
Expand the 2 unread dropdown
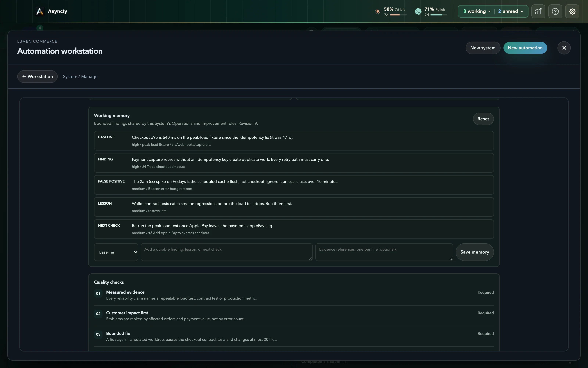511,11
